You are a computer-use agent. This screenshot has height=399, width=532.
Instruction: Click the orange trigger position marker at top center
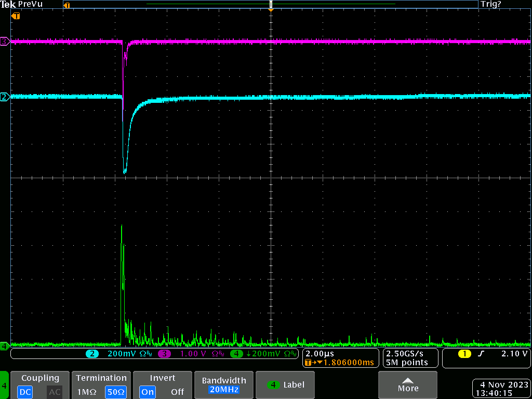tap(271, 9)
